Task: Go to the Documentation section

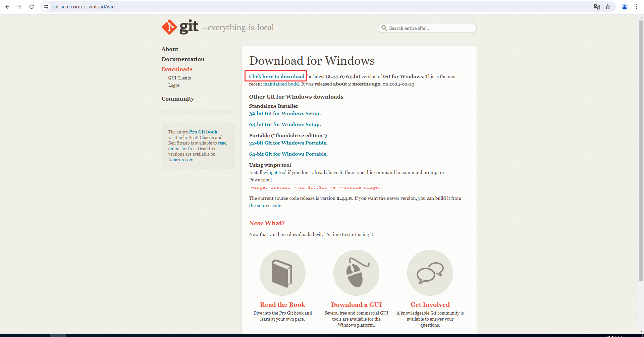Action: (183, 59)
